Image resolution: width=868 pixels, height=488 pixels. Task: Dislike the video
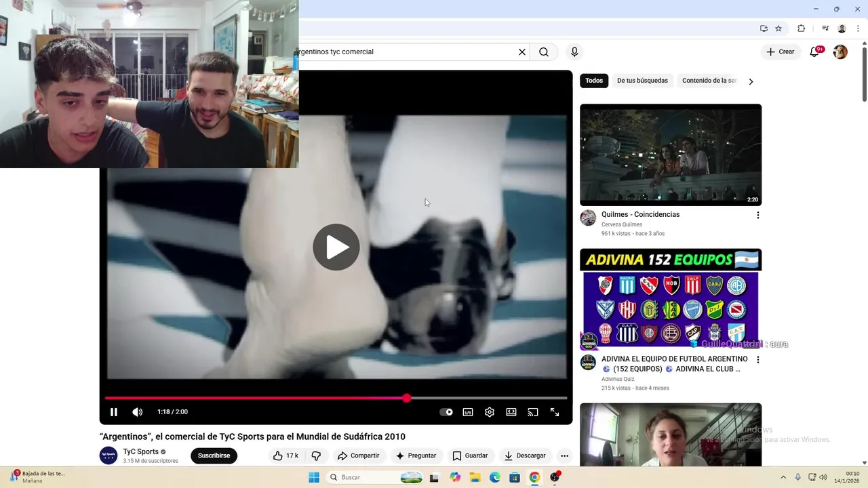click(x=316, y=455)
